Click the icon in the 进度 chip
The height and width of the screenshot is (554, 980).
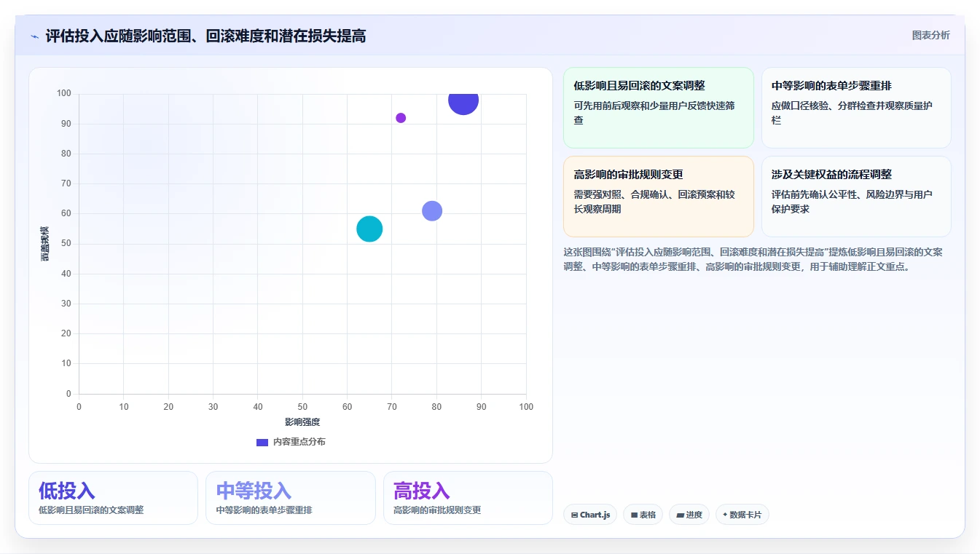680,515
